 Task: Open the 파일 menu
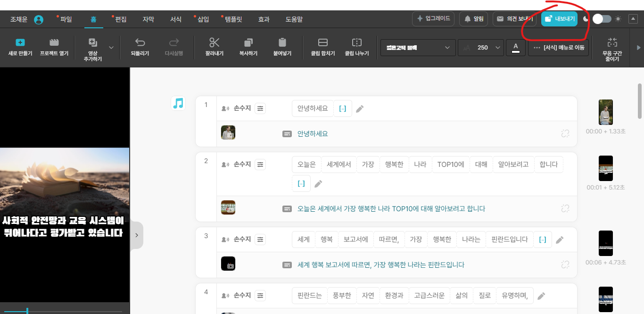pos(66,19)
